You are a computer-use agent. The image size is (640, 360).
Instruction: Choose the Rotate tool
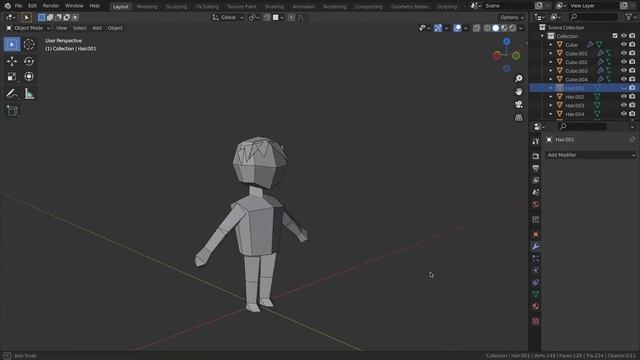[29, 61]
